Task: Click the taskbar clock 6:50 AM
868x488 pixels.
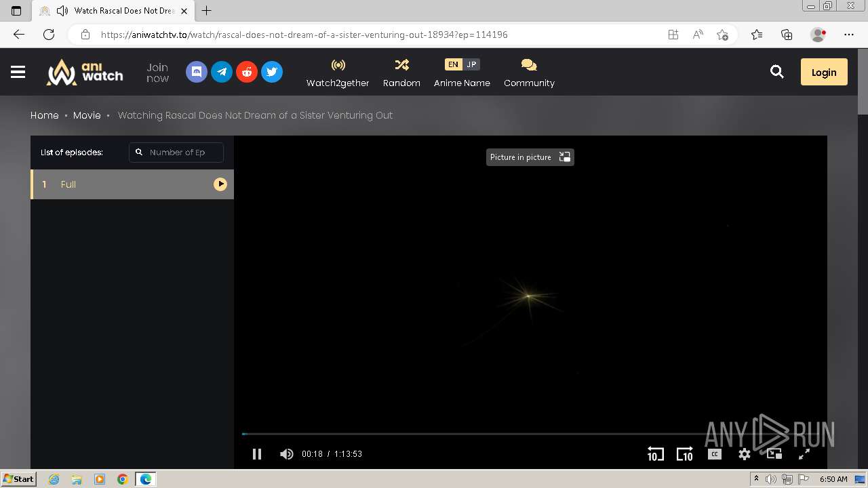Action: tap(833, 479)
